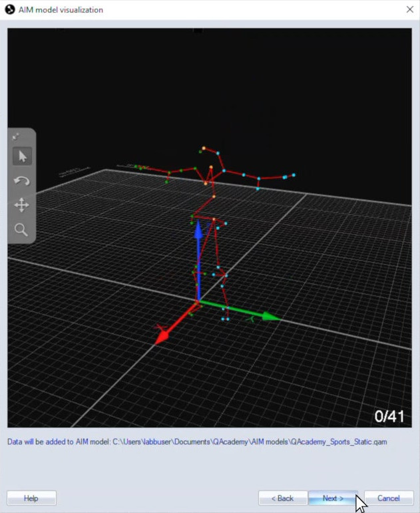This screenshot has height=513, width=420.
Task: Go to previous step with < Back
Action: (283, 498)
